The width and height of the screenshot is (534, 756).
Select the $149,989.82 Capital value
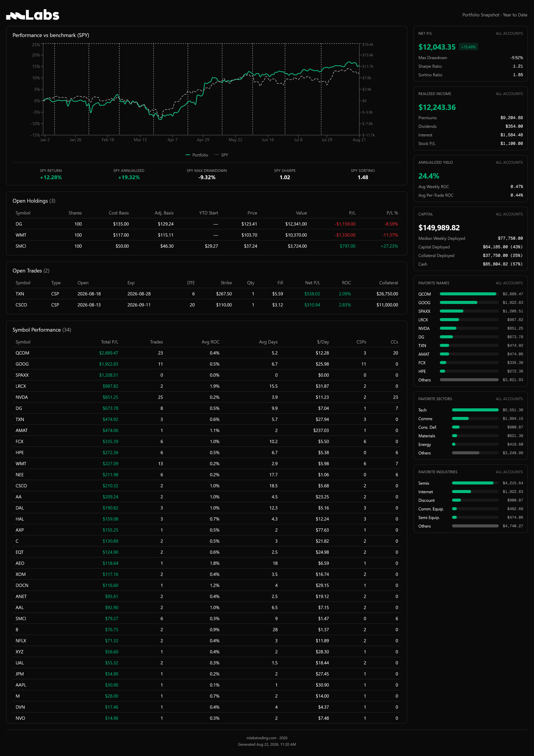(439, 228)
